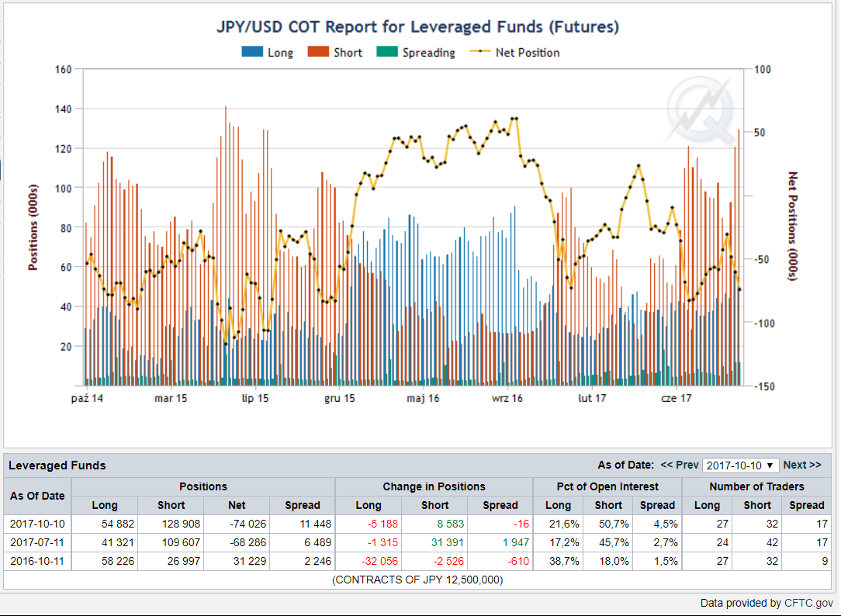841x616 pixels.
Task: Click the change in Long value -5 188
Action: click(382, 524)
